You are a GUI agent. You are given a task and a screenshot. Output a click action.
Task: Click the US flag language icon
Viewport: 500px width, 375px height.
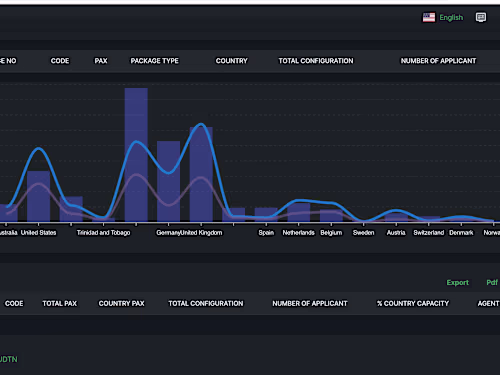(x=429, y=17)
